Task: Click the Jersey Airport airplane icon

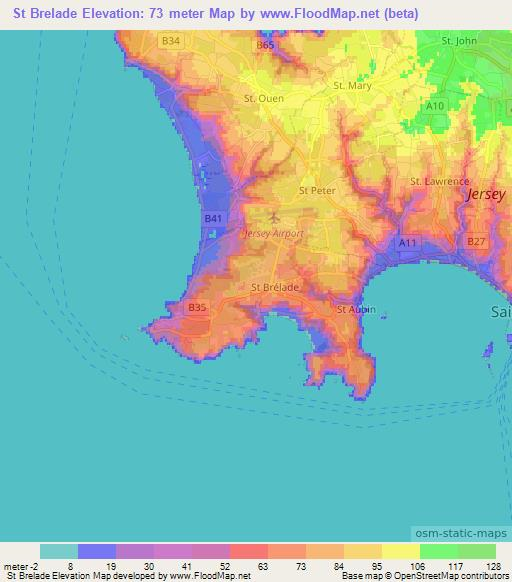Action: (x=274, y=218)
